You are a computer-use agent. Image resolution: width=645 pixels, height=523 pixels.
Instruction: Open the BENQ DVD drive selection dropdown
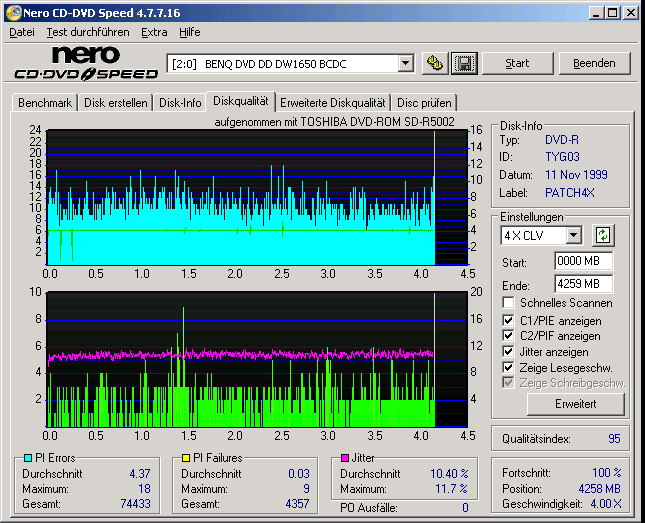coord(405,64)
